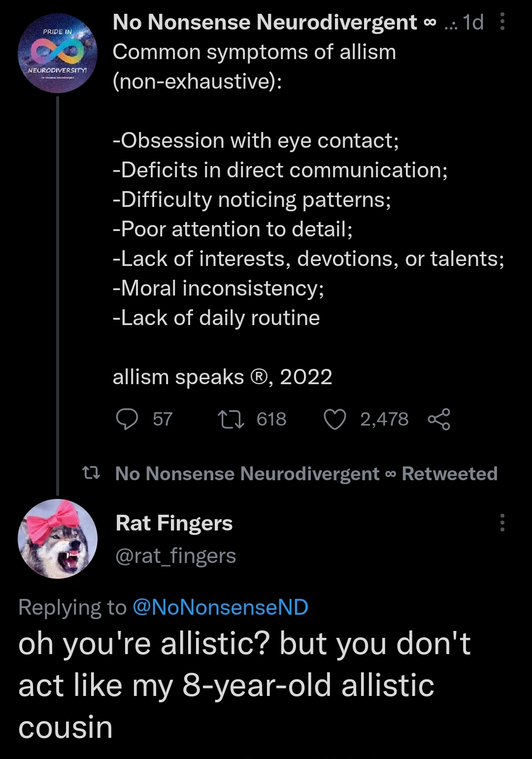Click the 1d timestamp on the tweet
Screen dimensions: 532x759
pyautogui.click(x=473, y=23)
